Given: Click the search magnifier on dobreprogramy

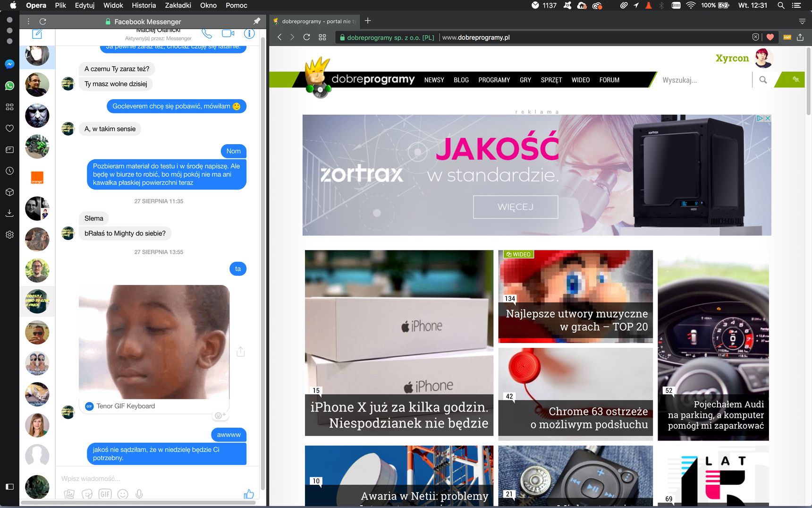Looking at the screenshot, I should (x=763, y=80).
